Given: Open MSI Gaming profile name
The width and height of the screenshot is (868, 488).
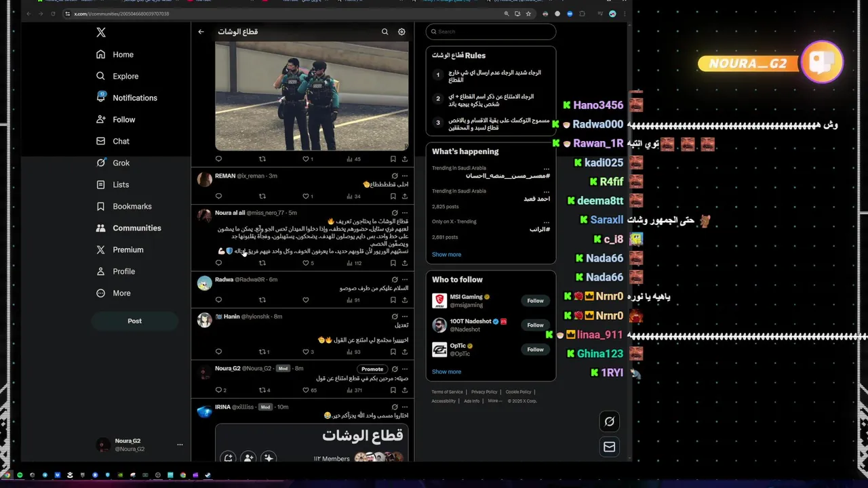Looking at the screenshot, I should (467, 297).
